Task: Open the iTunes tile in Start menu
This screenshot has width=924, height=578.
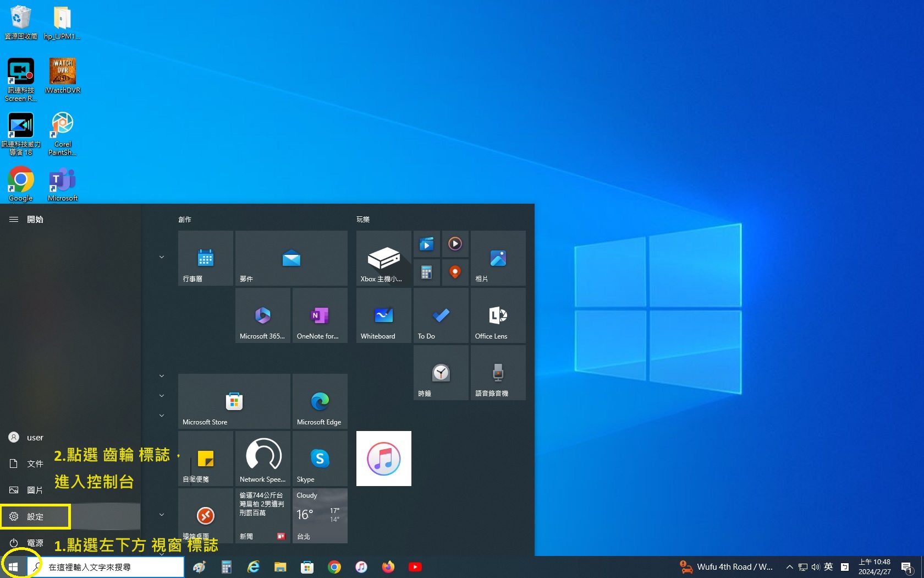Action: (384, 459)
